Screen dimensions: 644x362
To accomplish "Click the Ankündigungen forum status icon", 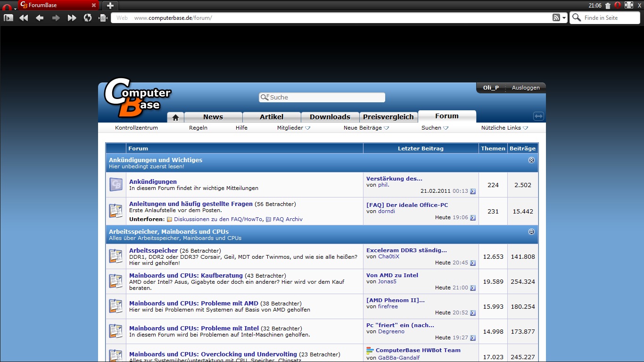I will [x=116, y=184].
